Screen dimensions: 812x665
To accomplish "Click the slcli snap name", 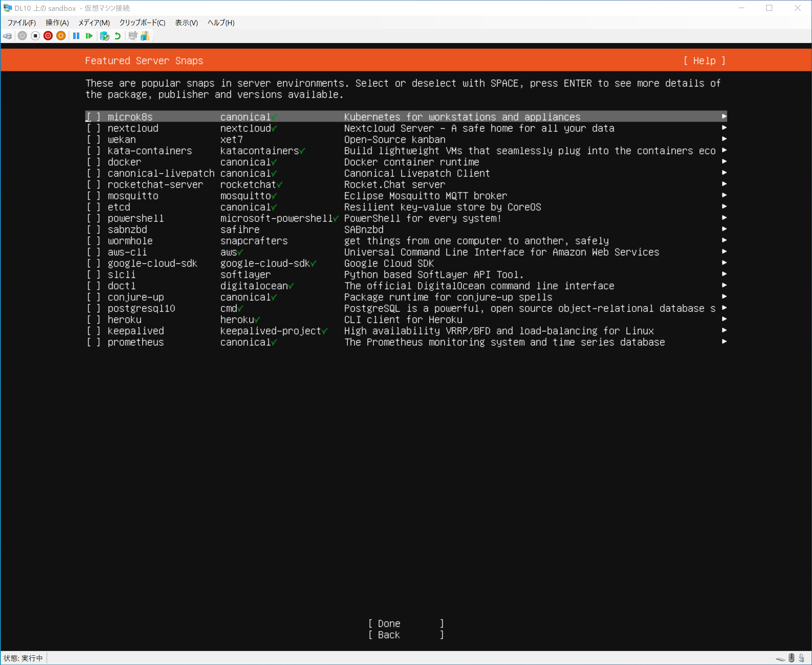I will tap(121, 275).
